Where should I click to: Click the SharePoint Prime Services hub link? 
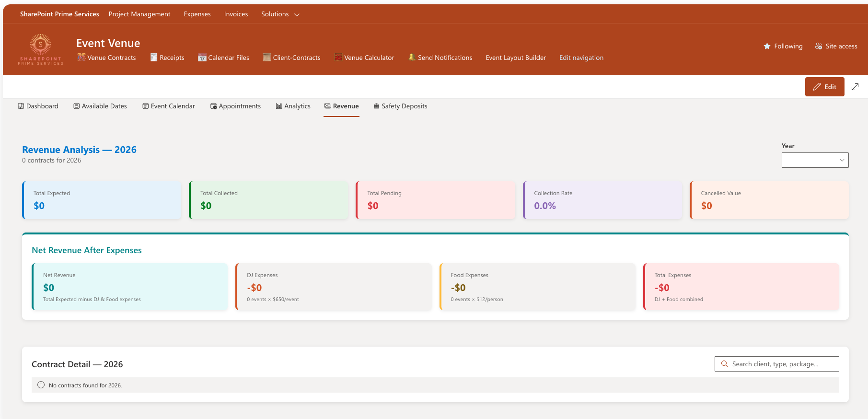[59, 14]
